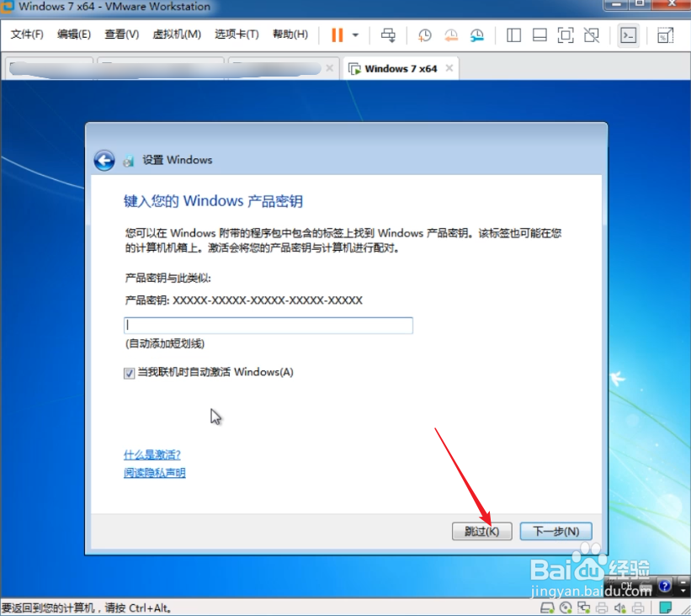Enter full screen mode
691x616 pixels.
[x=566, y=35]
